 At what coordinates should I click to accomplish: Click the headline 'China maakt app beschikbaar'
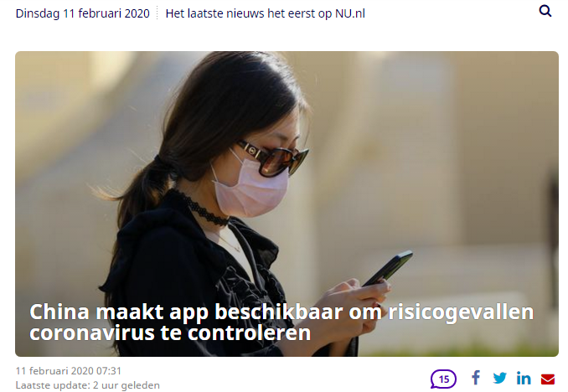(185, 312)
